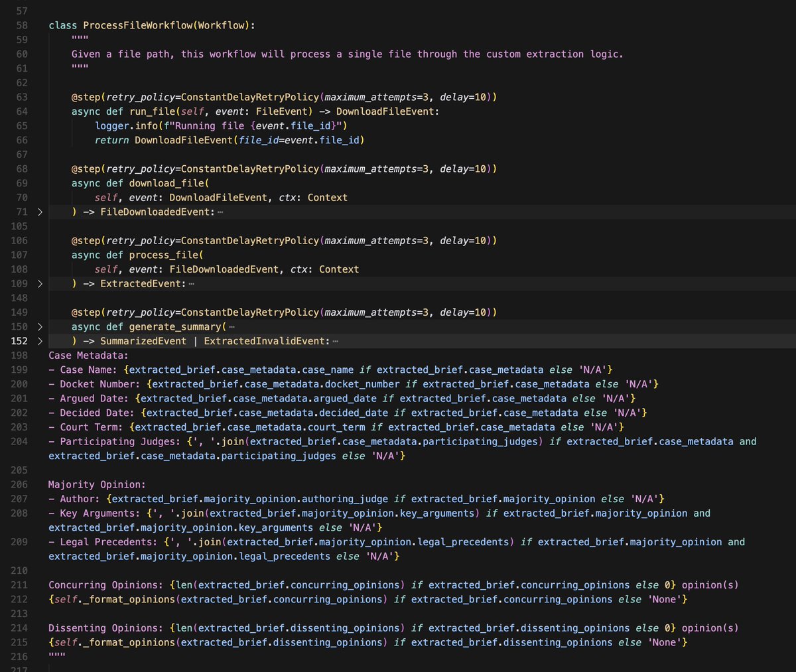Click the 'Majority Opinion:' heading text

point(97,485)
